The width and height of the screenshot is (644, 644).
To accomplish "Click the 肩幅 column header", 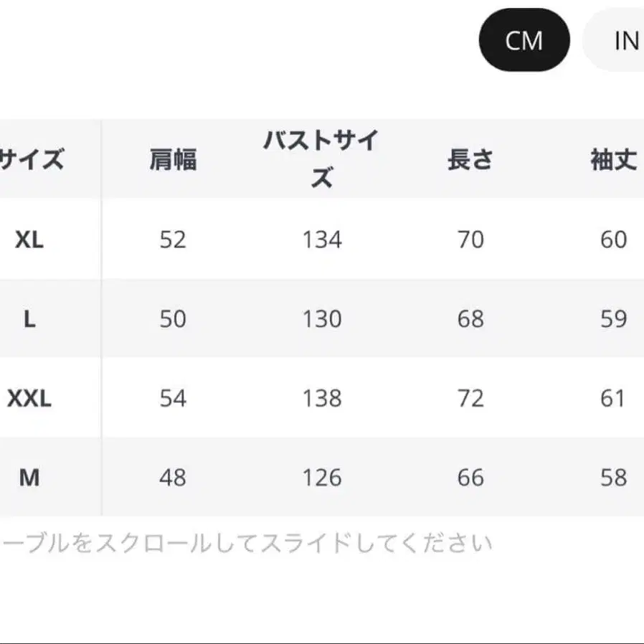I will click(x=172, y=159).
